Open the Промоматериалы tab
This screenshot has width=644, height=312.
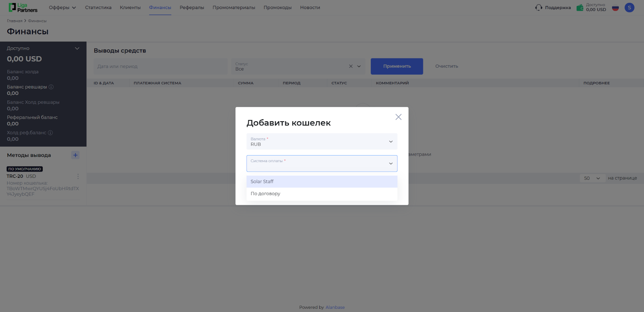point(234,7)
